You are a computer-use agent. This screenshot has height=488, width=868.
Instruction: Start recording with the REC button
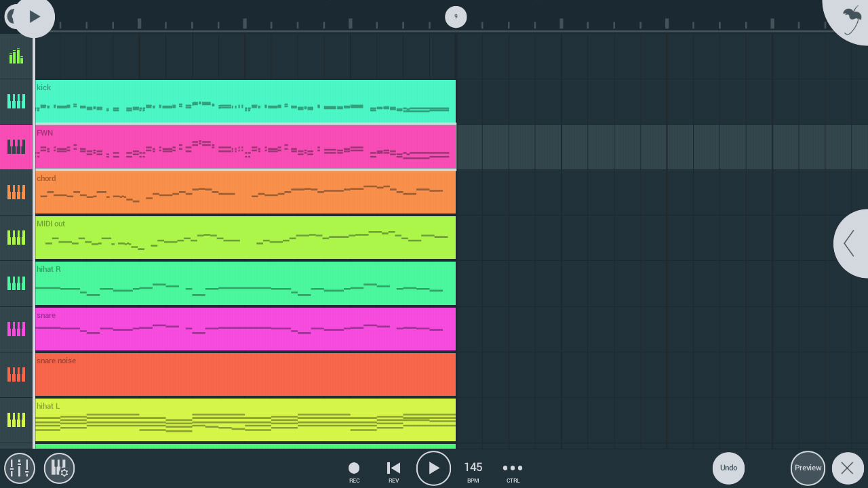point(354,471)
